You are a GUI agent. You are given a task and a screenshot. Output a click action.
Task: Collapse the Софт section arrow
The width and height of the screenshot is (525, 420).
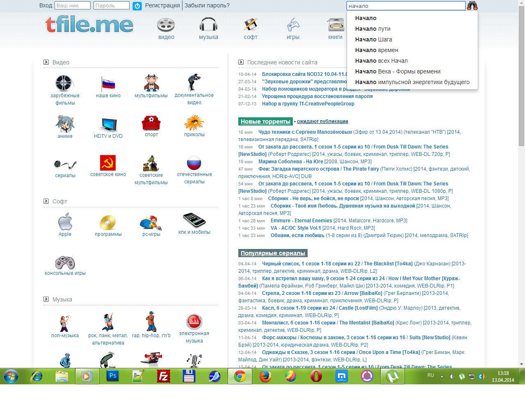point(46,201)
